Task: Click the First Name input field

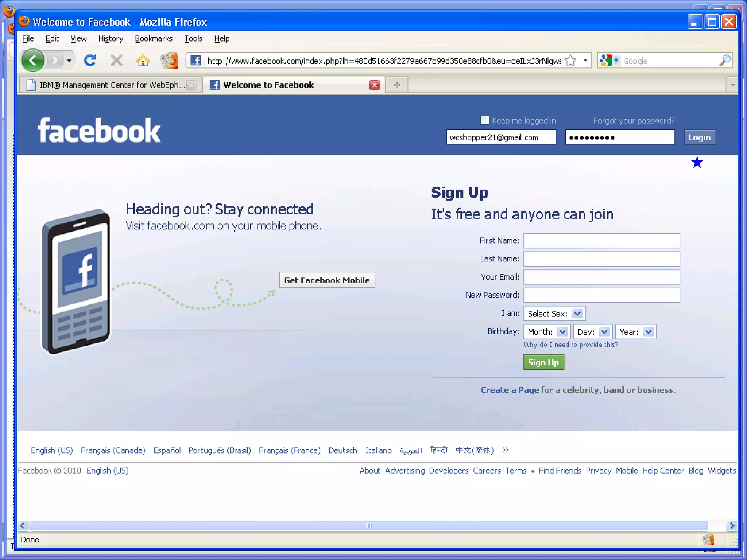Action: coord(601,241)
